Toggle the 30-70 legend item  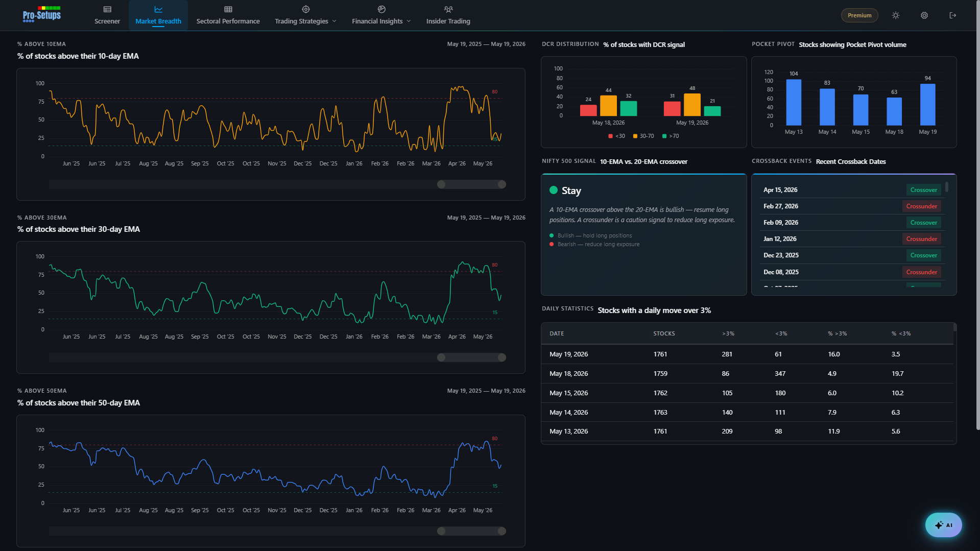(643, 136)
